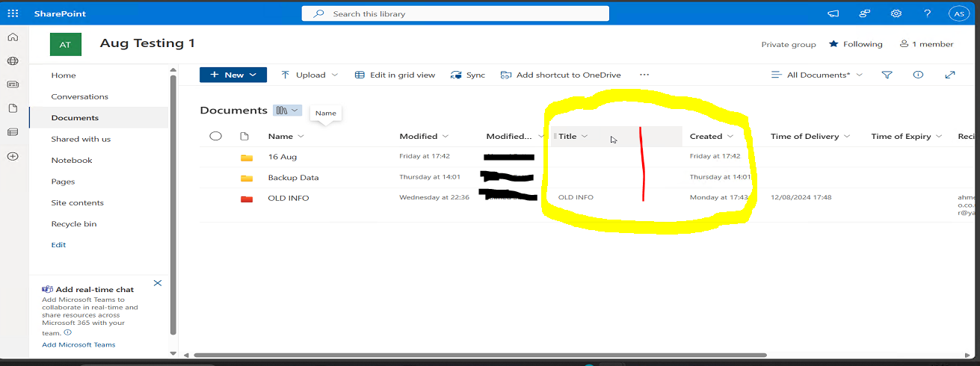Image resolution: width=980 pixels, height=366 pixels.
Task: Expand content with the diagonal arrows icon
Action: 950,75
